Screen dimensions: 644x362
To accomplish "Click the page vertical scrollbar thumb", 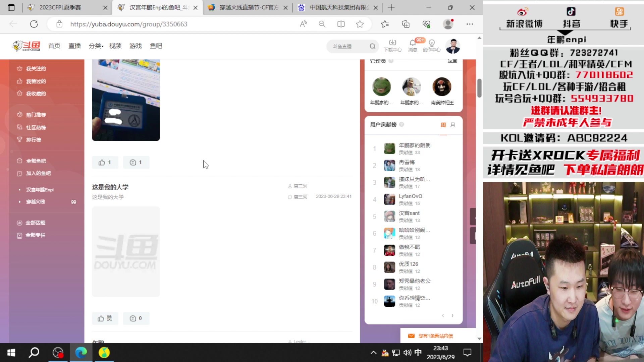I will pyautogui.click(x=479, y=88).
